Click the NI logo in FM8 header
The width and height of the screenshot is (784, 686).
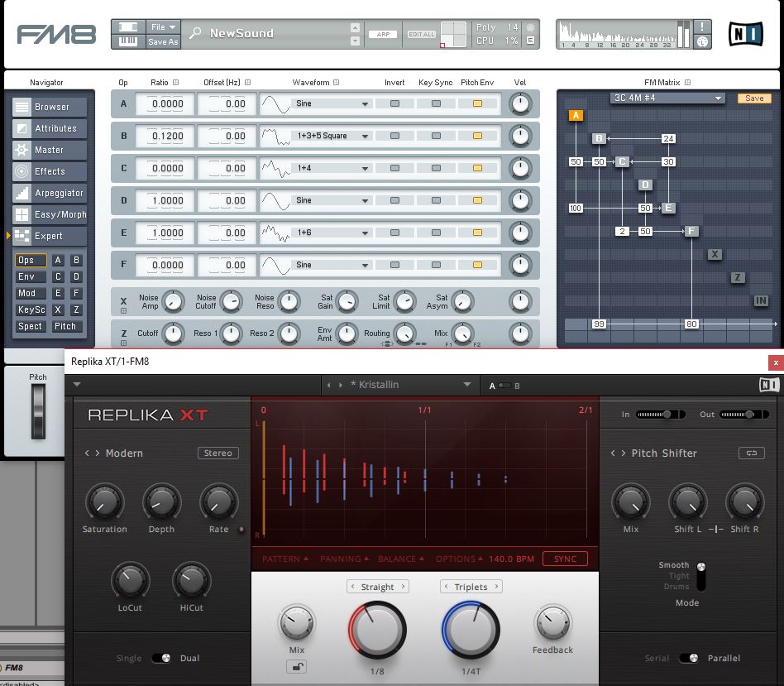pyautogui.click(x=745, y=34)
